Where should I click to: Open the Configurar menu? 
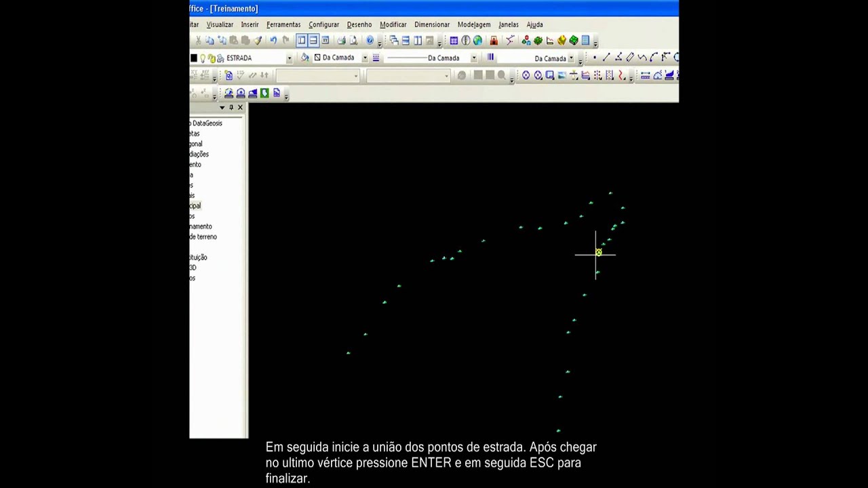(x=323, y=24)
